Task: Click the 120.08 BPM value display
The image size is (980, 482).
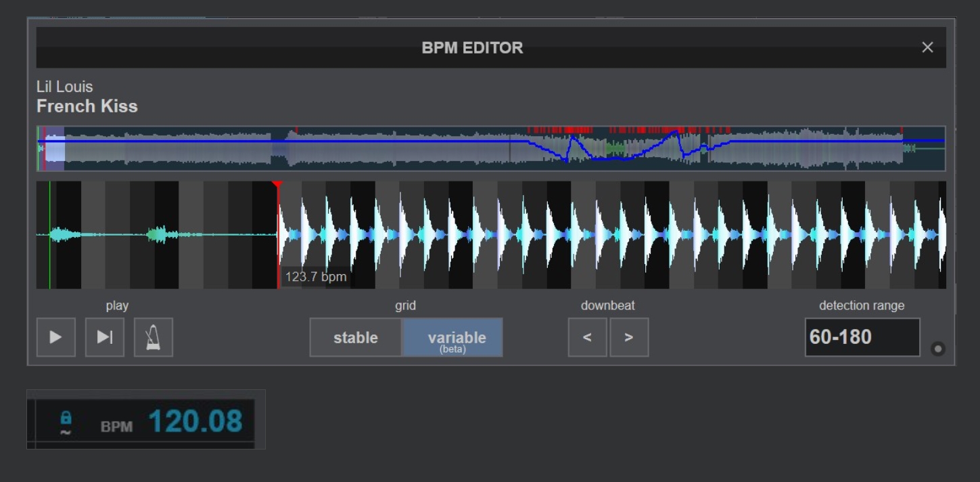Action: tap(195, 421)
